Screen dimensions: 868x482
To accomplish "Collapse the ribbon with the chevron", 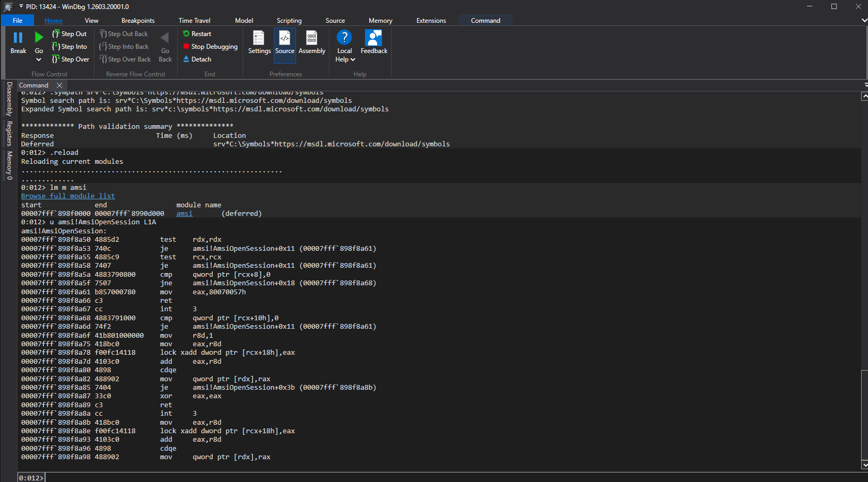I will point(864,20).
